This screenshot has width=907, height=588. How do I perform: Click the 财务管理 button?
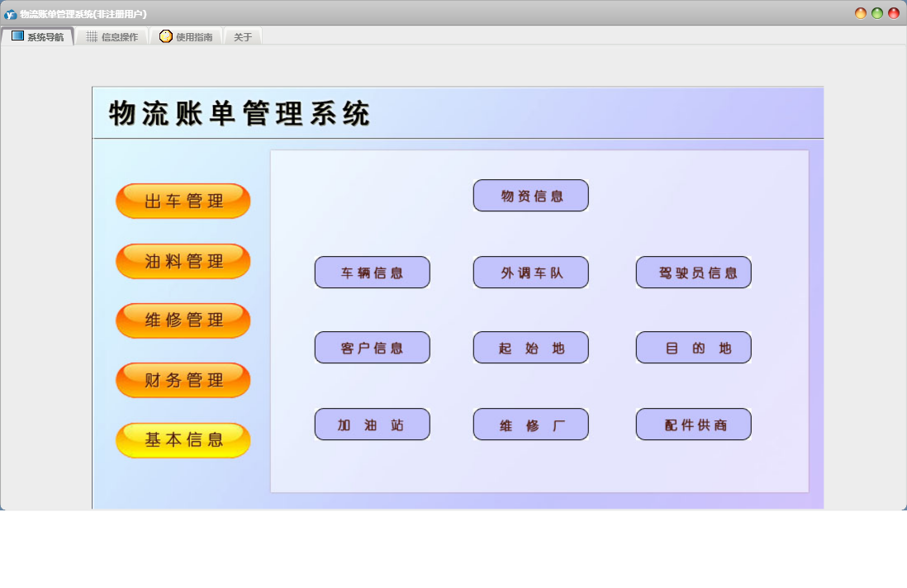183,380
